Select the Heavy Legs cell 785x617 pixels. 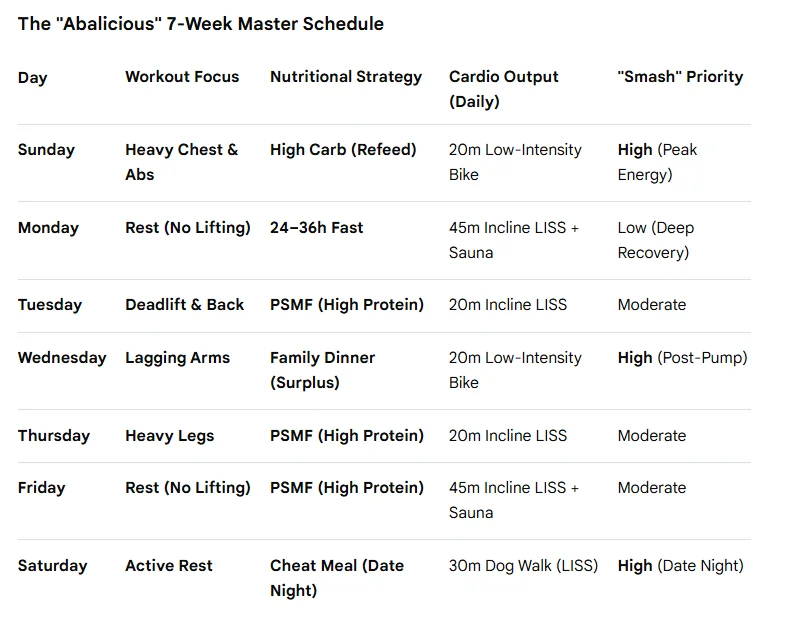pos(169,436)
